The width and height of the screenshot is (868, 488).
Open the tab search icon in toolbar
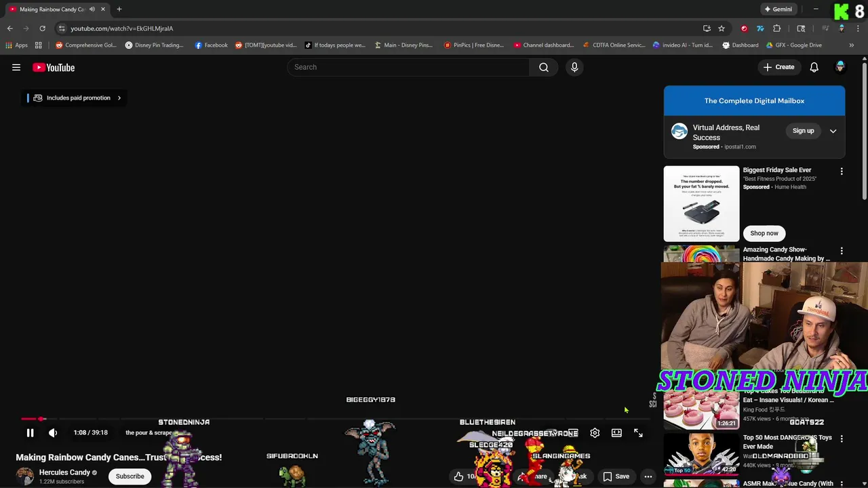pyautogui.click(x=801, y=28)
